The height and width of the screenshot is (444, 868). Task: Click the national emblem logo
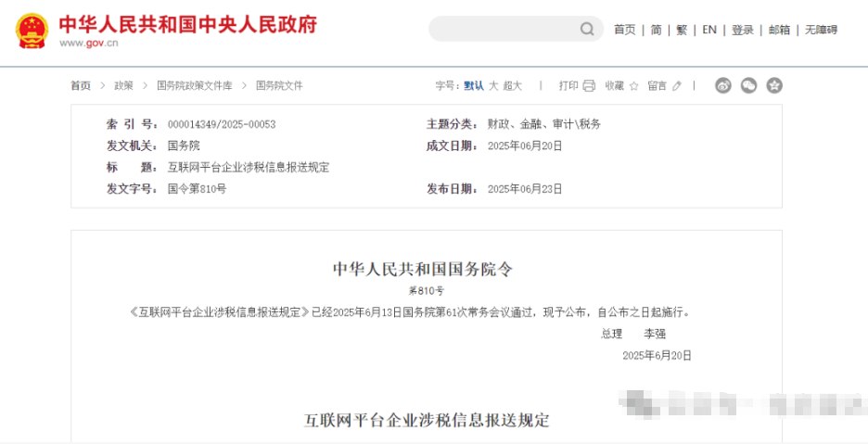(x=32, y=31)
